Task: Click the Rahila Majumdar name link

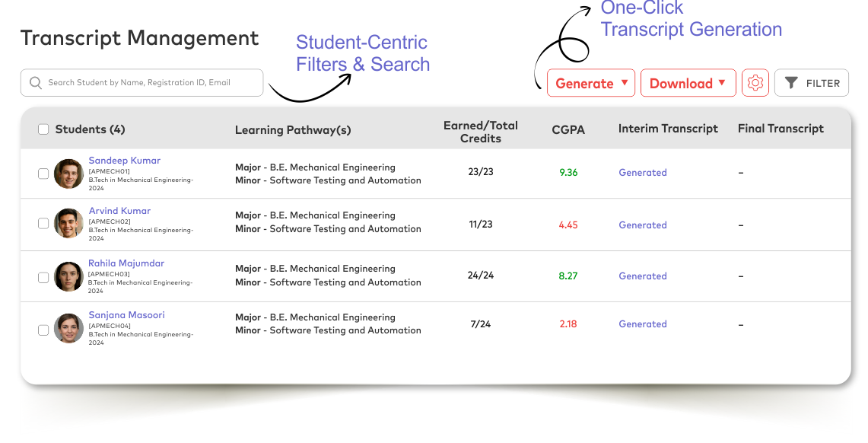Action: click(126, 263)
